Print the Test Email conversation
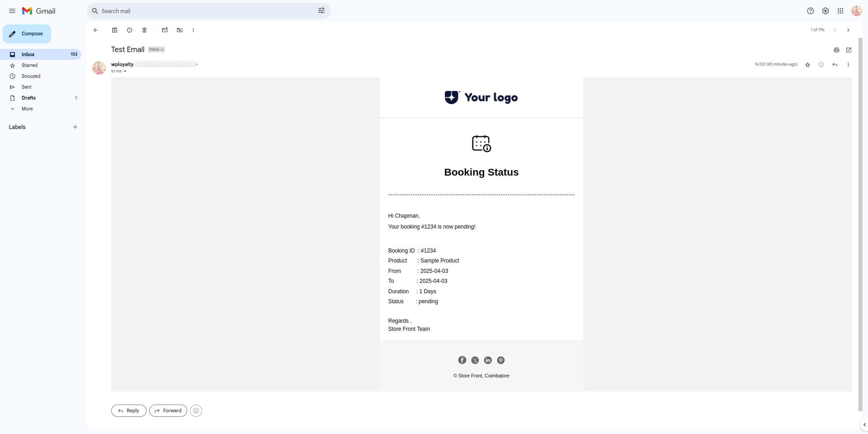 836,50
